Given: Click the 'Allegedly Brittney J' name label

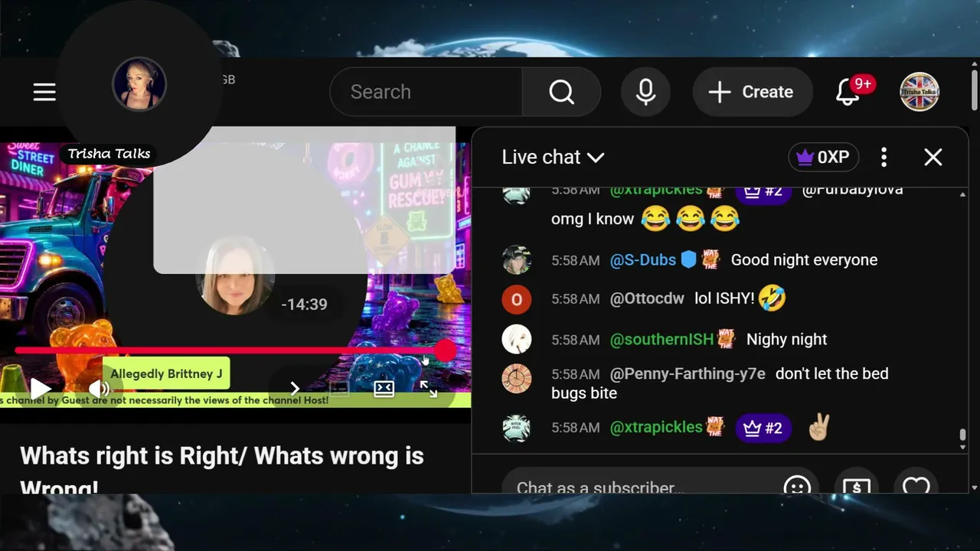Looking at the screenshot, I should (166, 373).
